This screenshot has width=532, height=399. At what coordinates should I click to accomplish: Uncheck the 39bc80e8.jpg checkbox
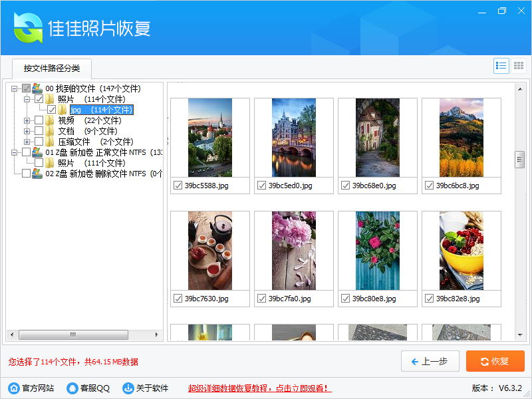tap(345, 298)
